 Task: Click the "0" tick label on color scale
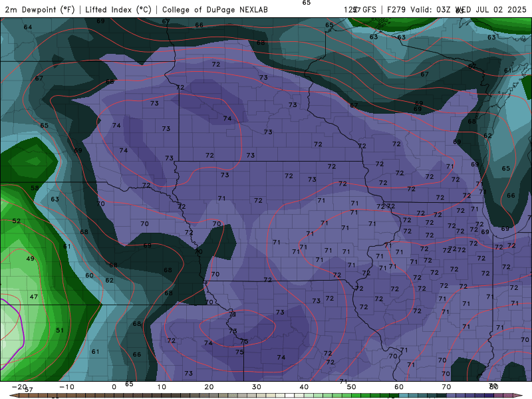[x=114, y=387]
